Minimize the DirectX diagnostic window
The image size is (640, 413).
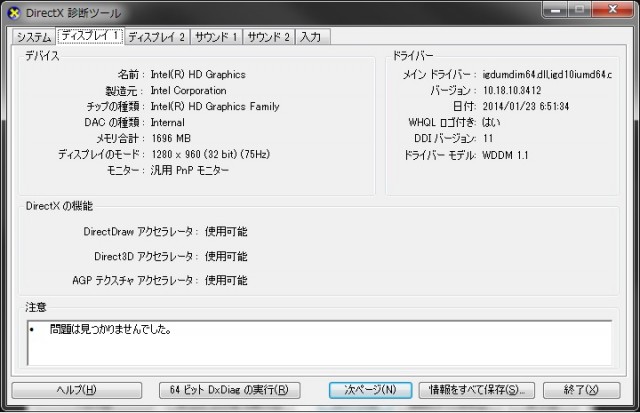click(555, 10)
